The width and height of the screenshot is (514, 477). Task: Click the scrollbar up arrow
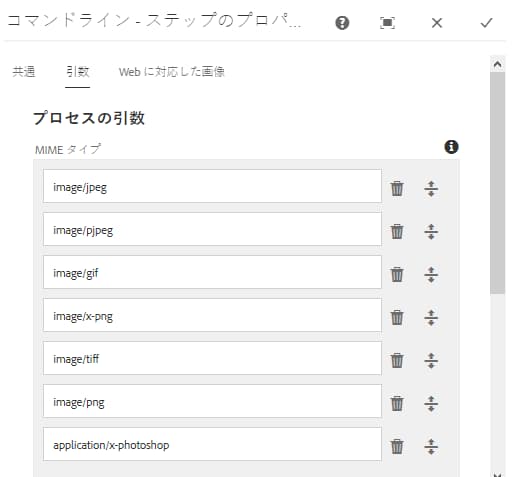click(497, 64)
